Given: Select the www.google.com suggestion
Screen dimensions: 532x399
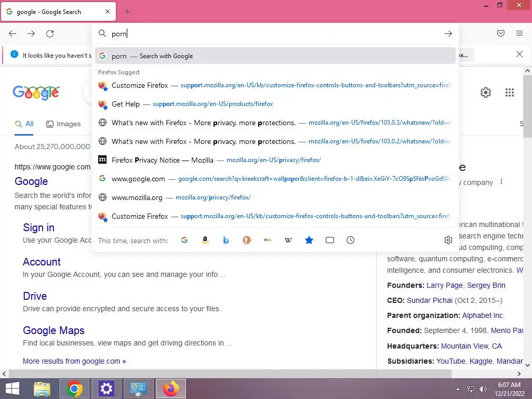Looking at the screenshot, I should 275,179.
